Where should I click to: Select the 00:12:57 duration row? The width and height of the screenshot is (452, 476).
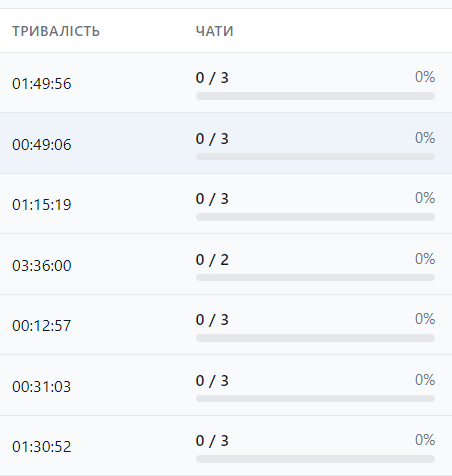point(226,325)
